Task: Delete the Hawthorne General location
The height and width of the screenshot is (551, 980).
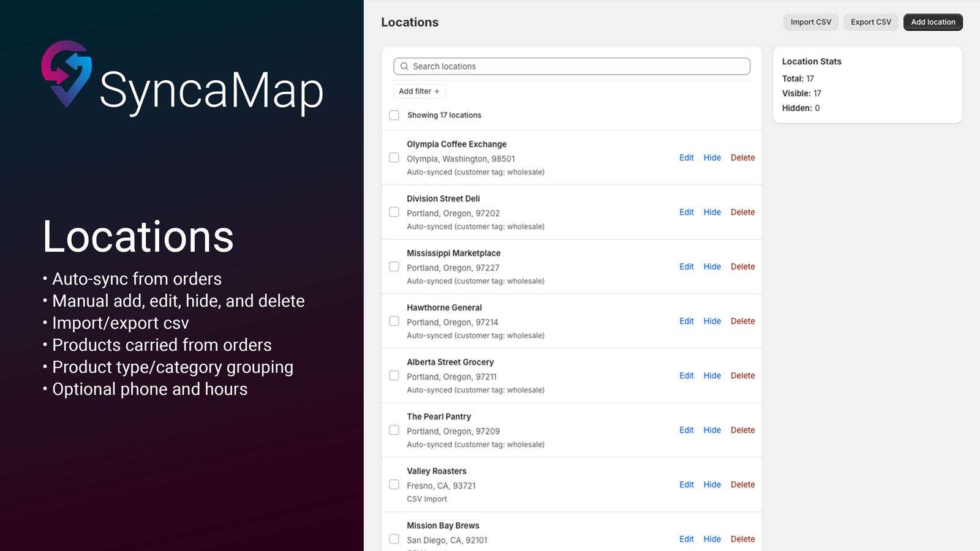Action: click(x=743, y=321)
